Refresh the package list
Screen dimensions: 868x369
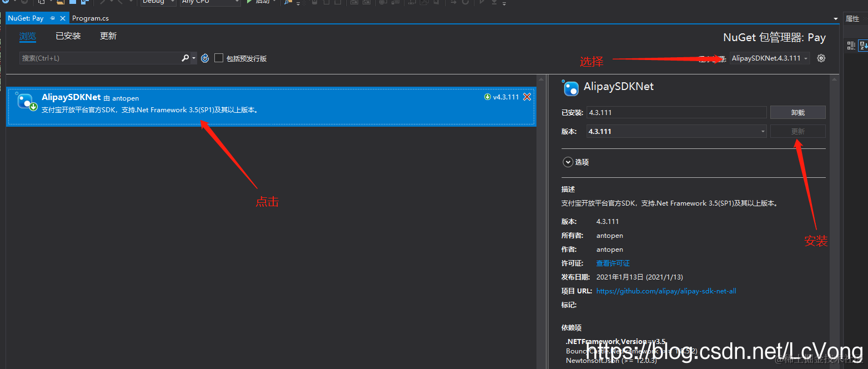click(205, 58)
